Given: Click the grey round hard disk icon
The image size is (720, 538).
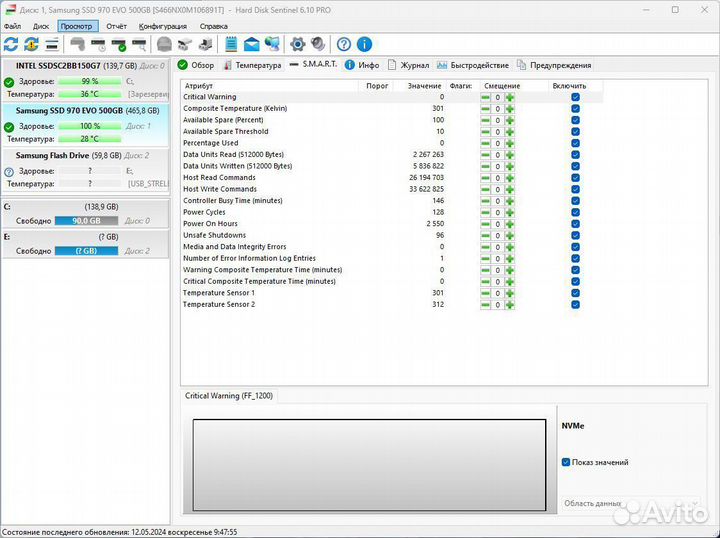Looking at the screenshot, I should coord(164,45).
